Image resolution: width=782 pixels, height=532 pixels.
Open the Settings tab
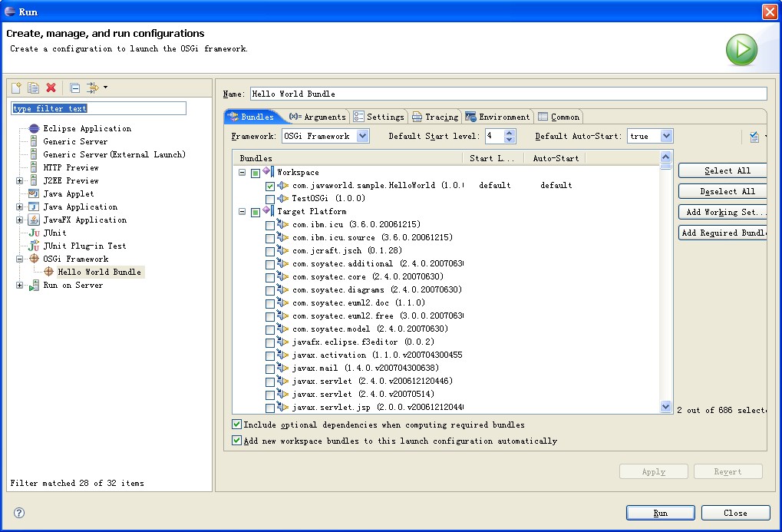pyautogui.click(x=378, y=117)
